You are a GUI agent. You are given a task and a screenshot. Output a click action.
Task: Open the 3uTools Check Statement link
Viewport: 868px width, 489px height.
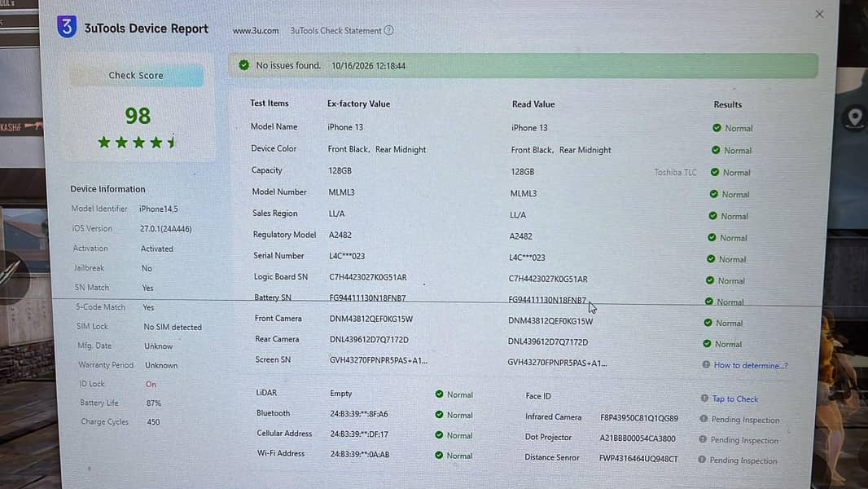336,31
